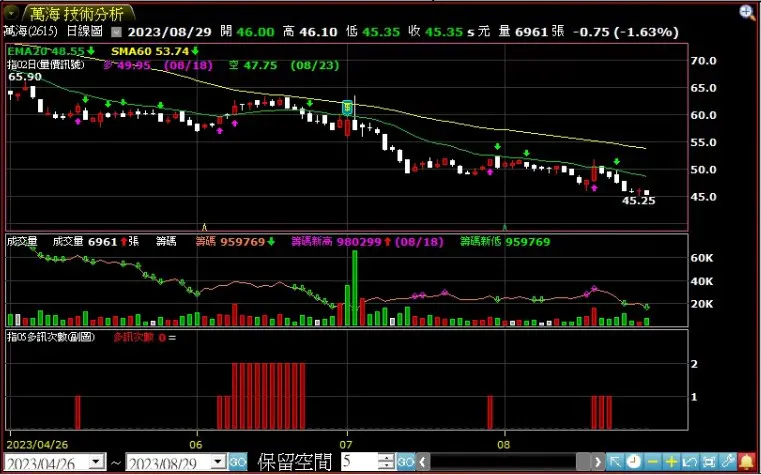Increase 保留空間 value with up stepper arrow
This screenshot has height=475, width=761.
click(x=387, y=457)
